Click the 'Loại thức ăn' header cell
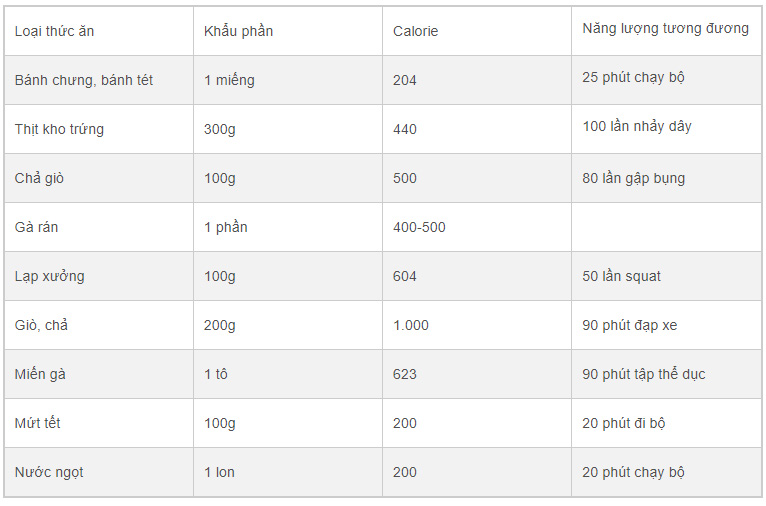Screen dimensions: 766x506 tap(55, 31)
